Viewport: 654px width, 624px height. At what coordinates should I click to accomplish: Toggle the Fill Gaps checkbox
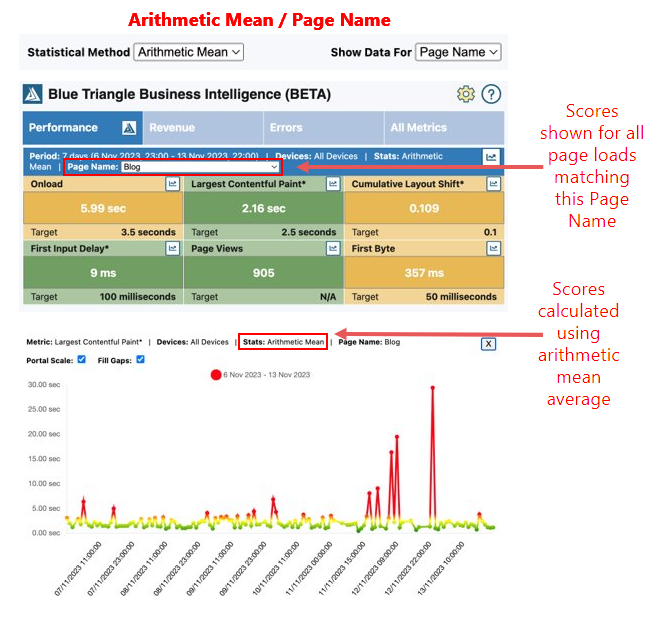pyautogui.click(x=141, y=359)
